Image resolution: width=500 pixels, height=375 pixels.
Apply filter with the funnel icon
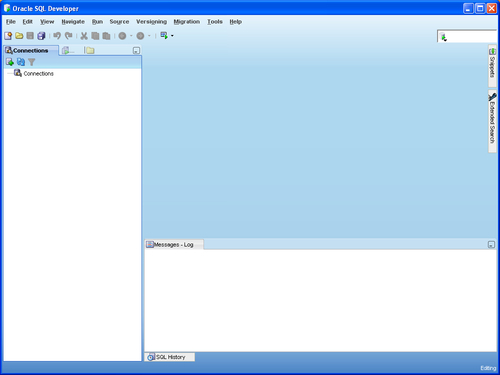[x=32, y=62]
